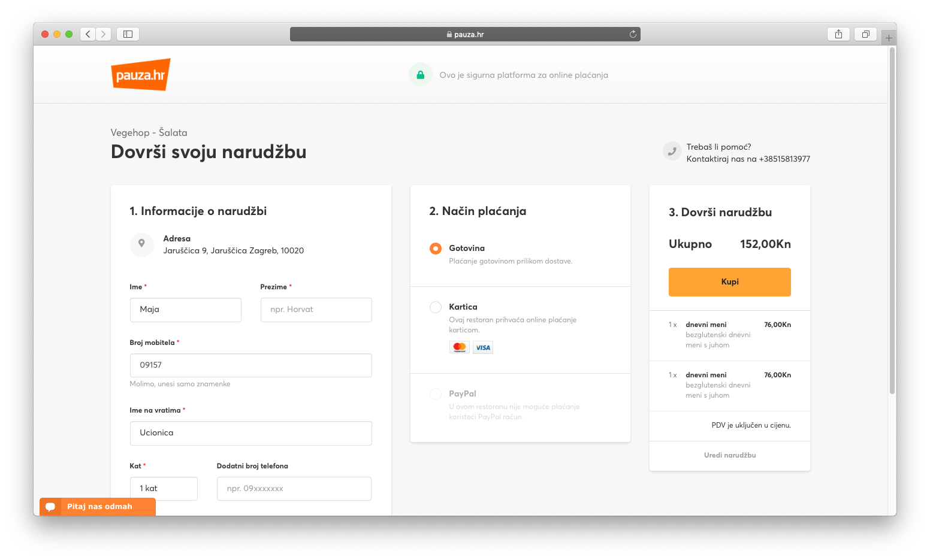Open a new Safari tab
This screenshot has height=560, width=930.
coord(889,38)
